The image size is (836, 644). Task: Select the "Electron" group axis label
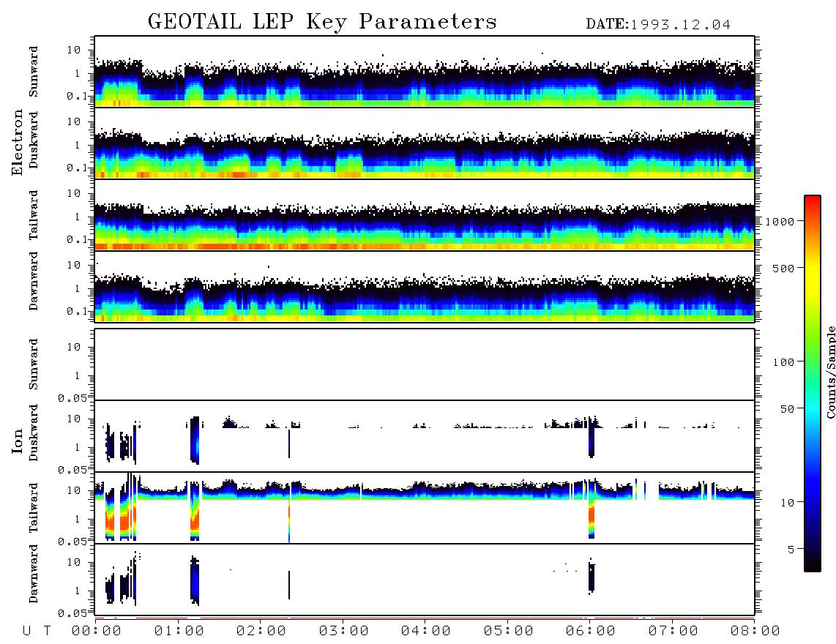pos(17,142)
